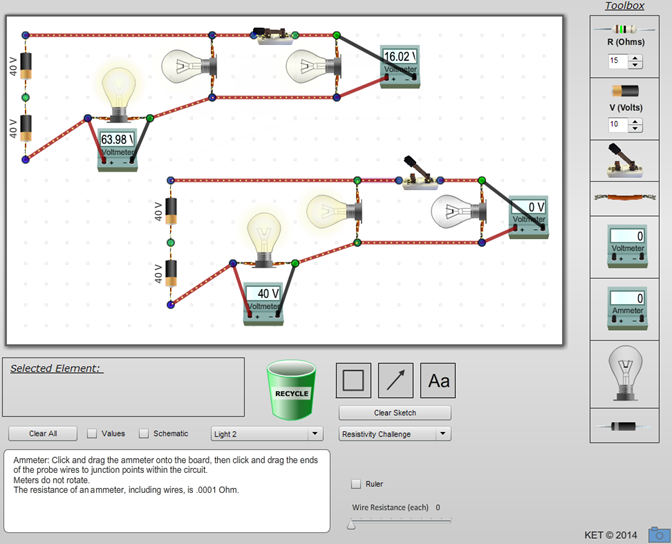Select the resistor component in the Toolbox
The width and height of the screenshot is (672, 544).
(x=624, y=30)
